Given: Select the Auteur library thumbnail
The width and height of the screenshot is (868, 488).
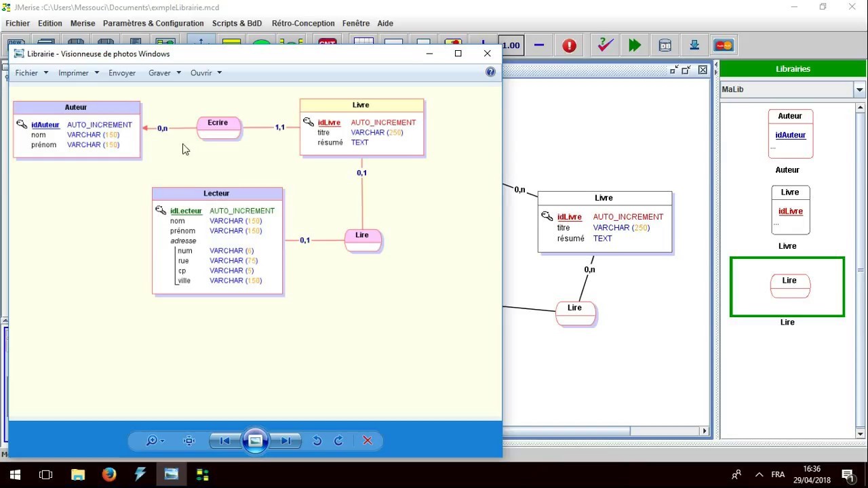Looking at the screenshot, I should 790,134.
